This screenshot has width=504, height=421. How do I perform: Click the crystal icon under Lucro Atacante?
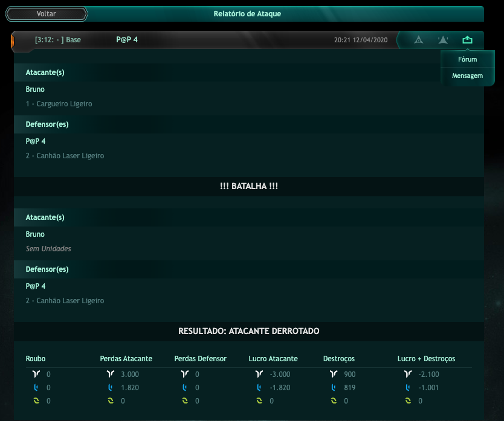259,388
